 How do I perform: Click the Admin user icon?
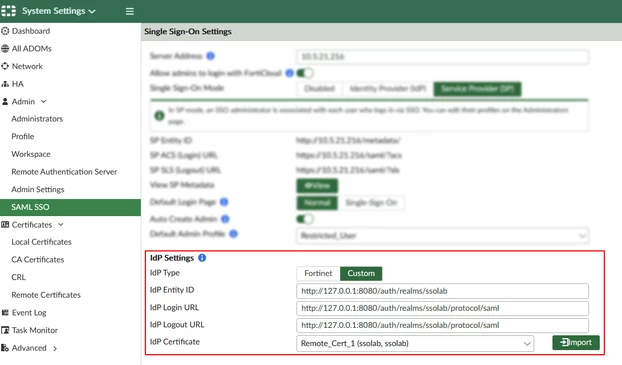point(5,102)
